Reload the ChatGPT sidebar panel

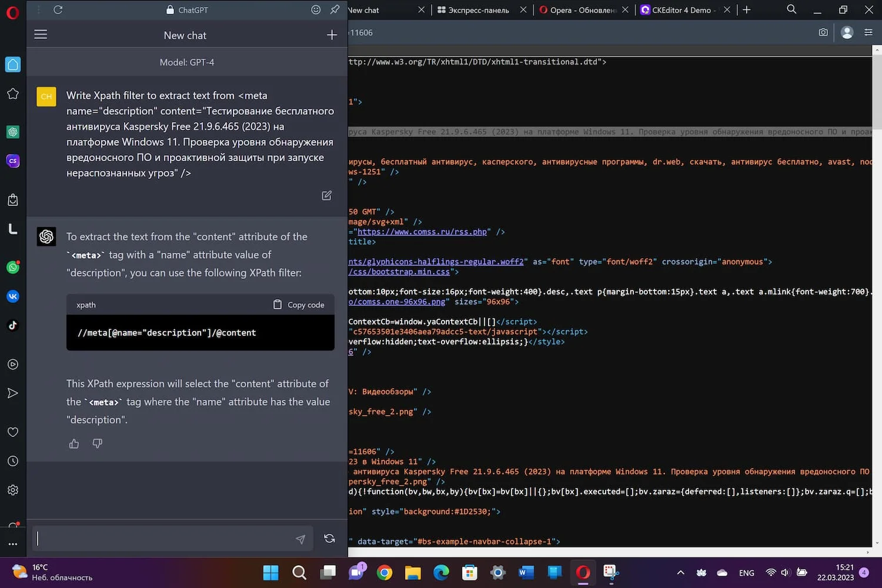(58, 9)
